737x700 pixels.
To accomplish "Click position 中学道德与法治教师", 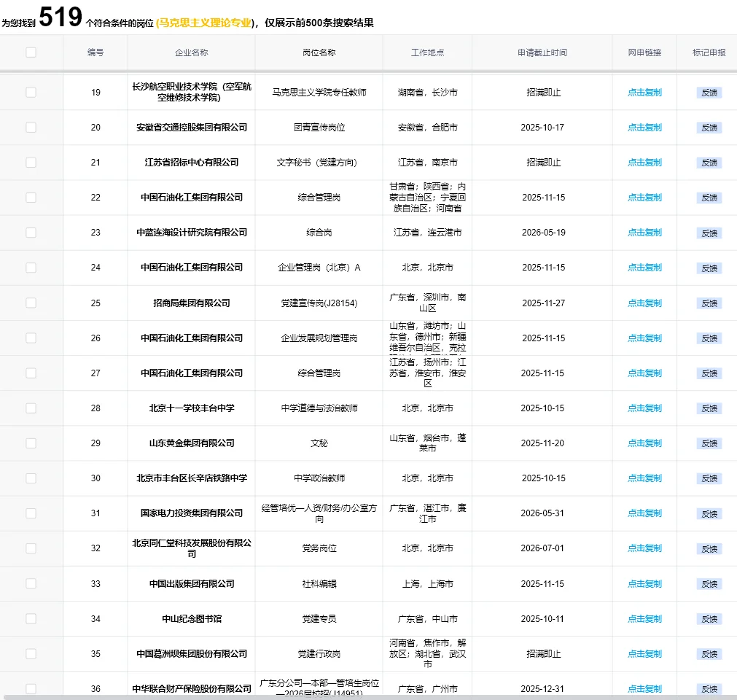I will pyautogui.click(x=319, y=408).
